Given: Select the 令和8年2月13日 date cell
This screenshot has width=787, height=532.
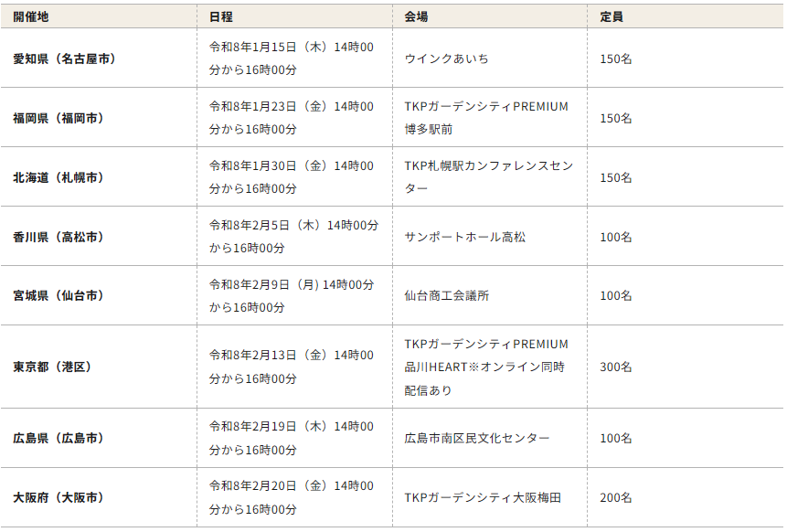Looking at the screenshot, I should [292, 367].
